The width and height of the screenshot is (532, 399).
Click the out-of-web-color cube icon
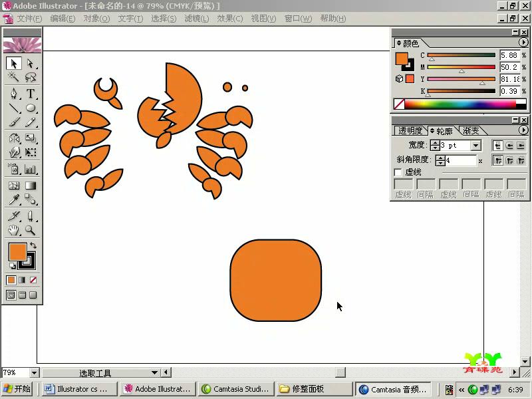(x=399, y=78)
